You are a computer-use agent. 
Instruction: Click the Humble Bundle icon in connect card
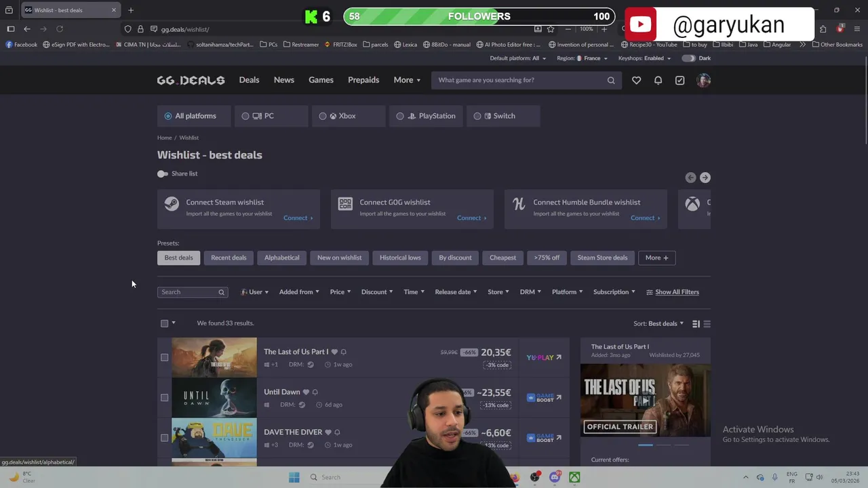(x=519, y=203)
